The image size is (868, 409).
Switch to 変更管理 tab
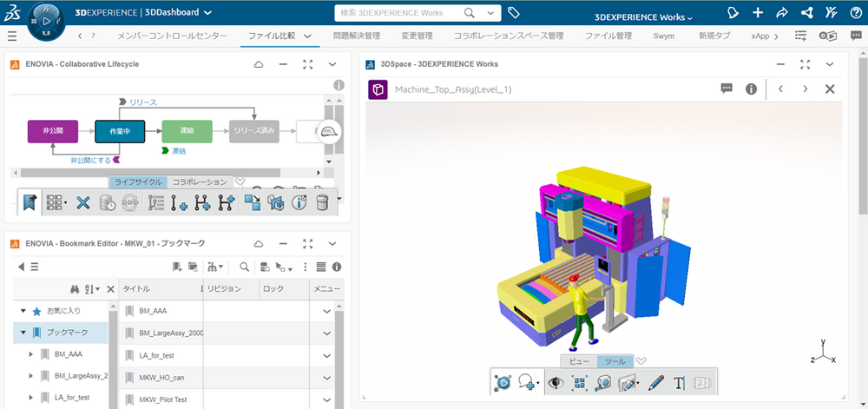click(x=417, y=36)
